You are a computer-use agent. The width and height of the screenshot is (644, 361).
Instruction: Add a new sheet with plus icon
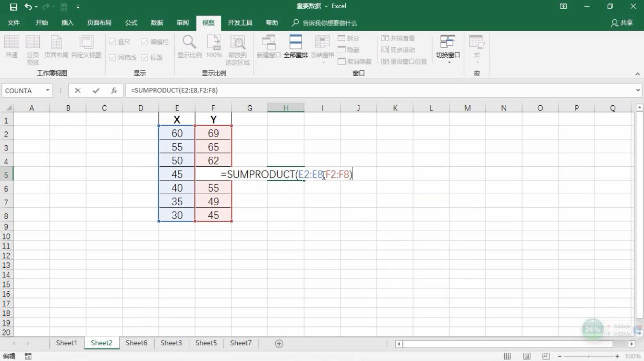(x=279, y=343)
